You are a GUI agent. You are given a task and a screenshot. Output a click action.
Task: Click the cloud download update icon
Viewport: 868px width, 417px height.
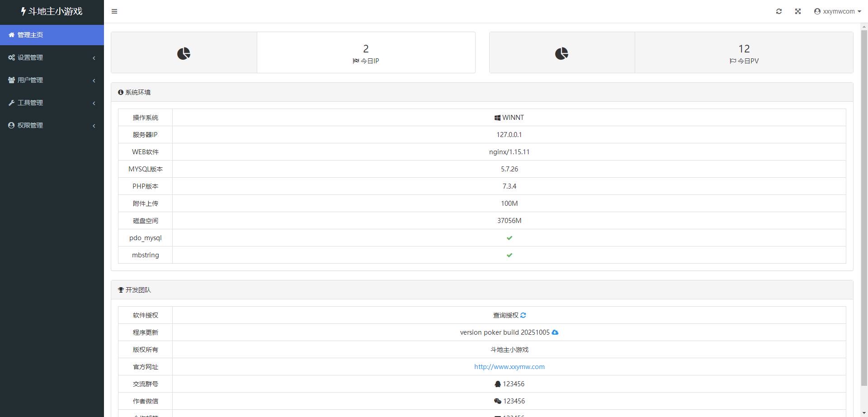click(555, 332)
